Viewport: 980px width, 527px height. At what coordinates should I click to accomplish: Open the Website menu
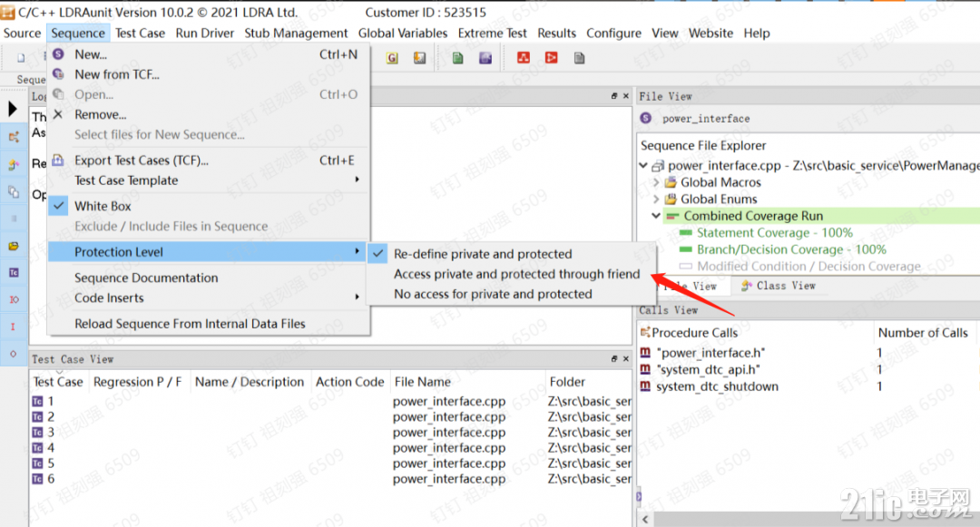coord(710,33)
